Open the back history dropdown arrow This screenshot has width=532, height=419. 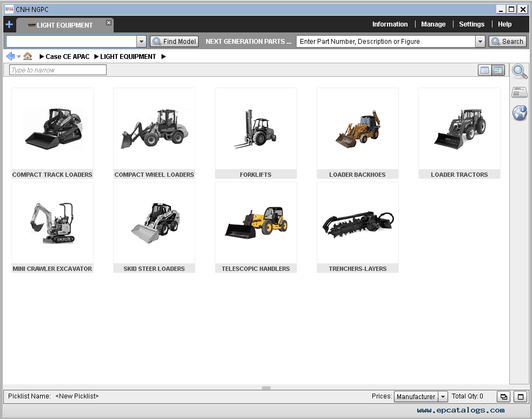coord(18,57)
